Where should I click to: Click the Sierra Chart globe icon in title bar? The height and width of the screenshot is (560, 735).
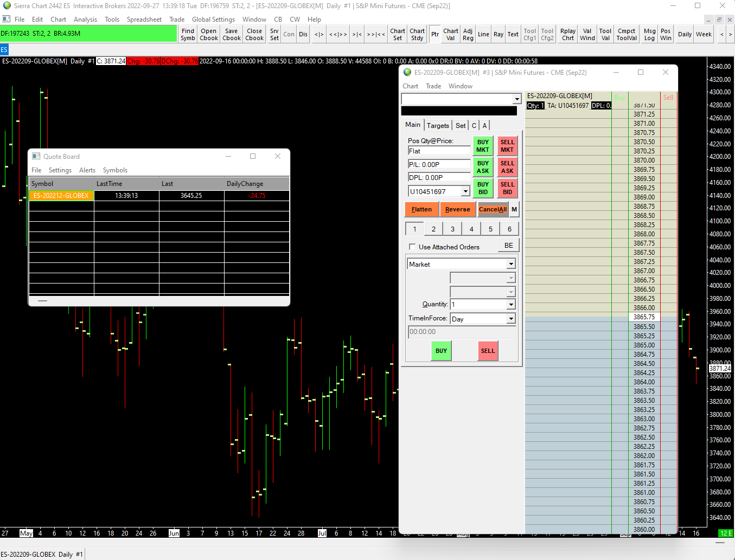[7, 5]
